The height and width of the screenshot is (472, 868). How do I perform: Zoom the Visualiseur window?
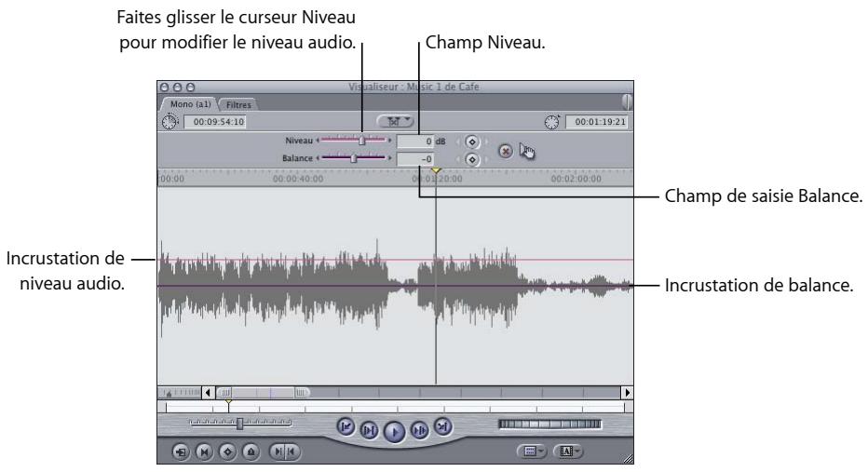(190, 88)
